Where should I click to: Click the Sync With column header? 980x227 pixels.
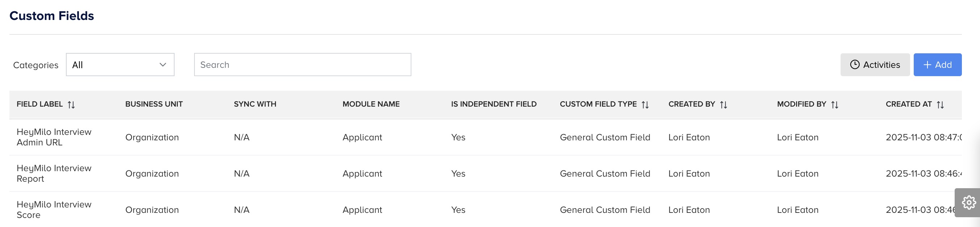[255, 104]
